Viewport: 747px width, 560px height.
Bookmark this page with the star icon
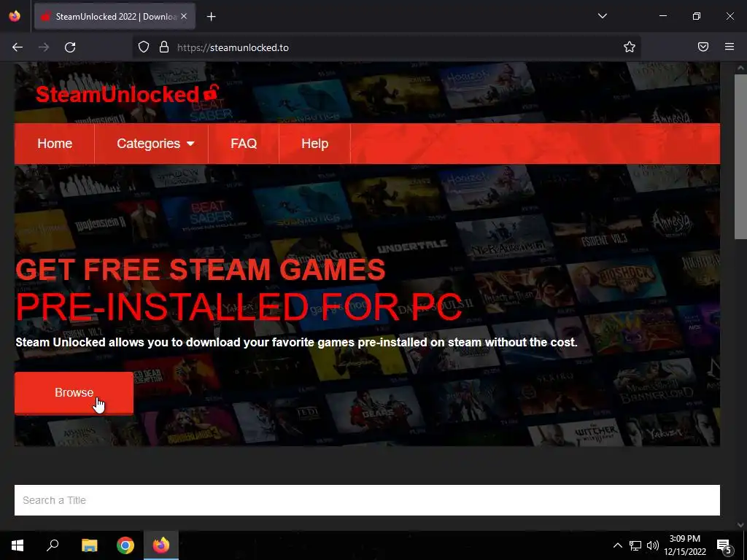pyautogui.click(x=630, y=47)
